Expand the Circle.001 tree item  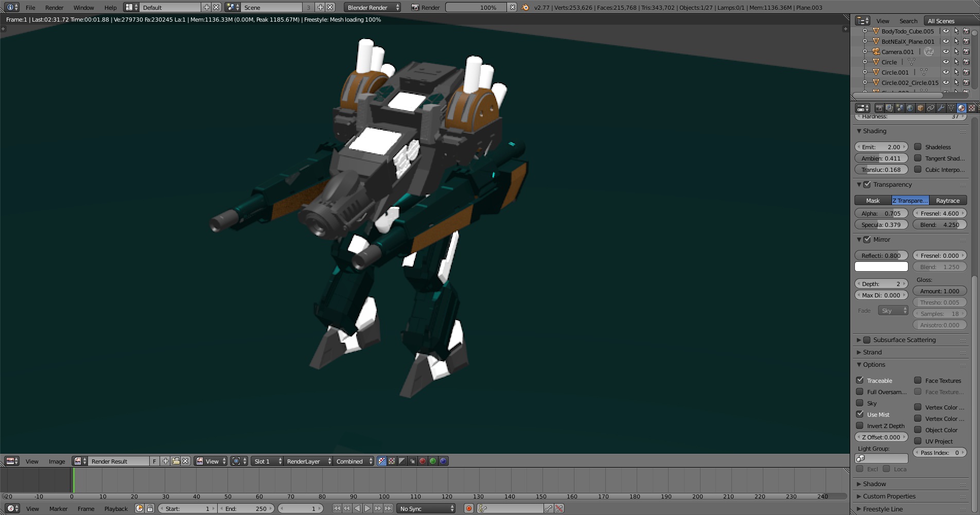pos(865,72)
